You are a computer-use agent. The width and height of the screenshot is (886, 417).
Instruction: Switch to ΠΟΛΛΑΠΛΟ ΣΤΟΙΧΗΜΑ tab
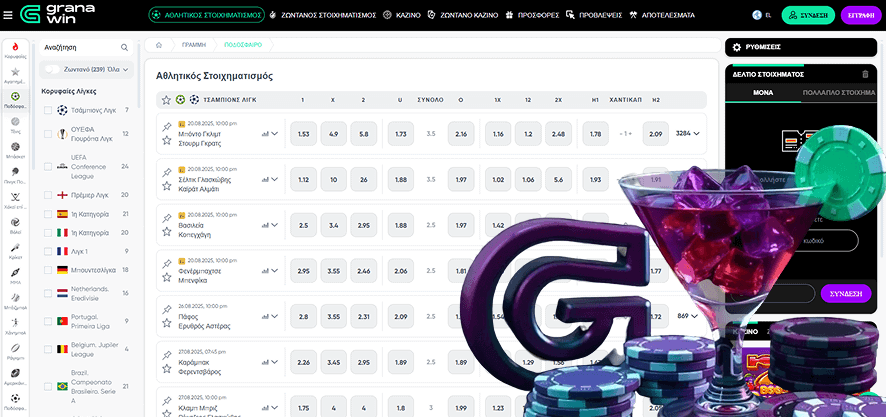(839, 93)
